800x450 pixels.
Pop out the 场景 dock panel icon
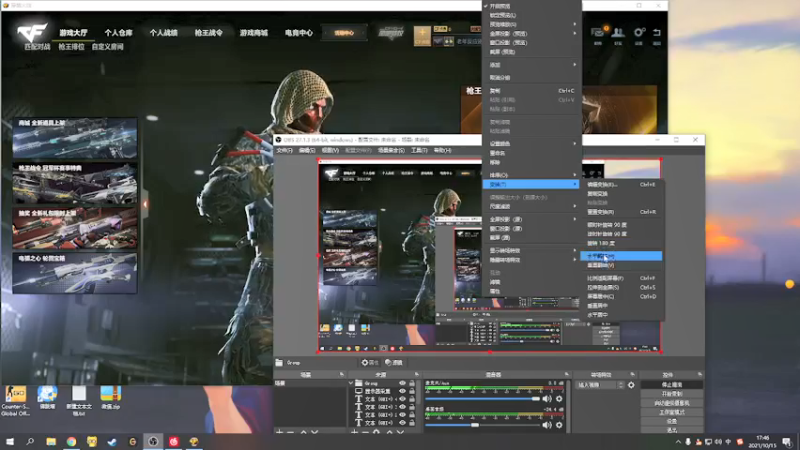(x=342, y=374)
